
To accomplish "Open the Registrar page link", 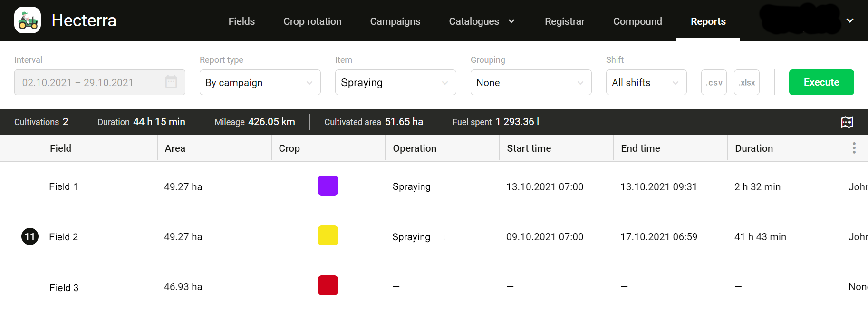I will [x=564, y=21].
